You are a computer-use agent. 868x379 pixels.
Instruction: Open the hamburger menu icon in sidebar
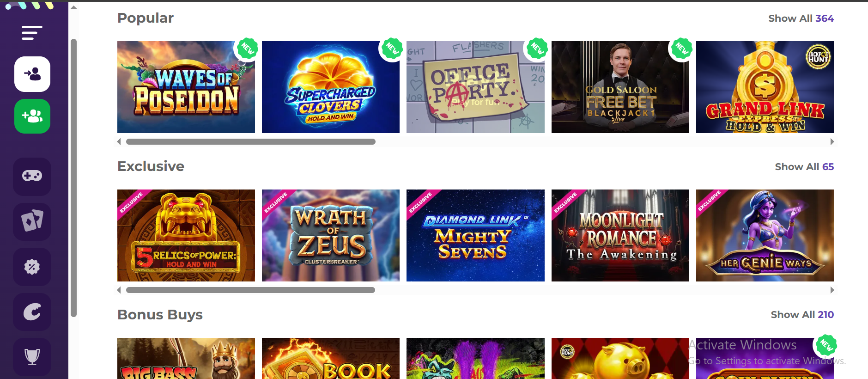pos(32,33)
